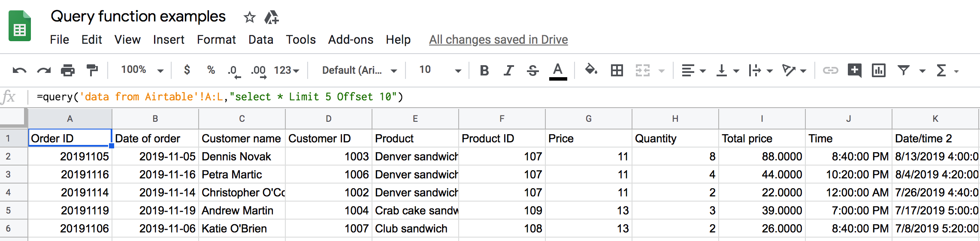The width and height of the screenshot is (980, 241).
Task: Click All changes saved in Drive link
Action: (x=498, y=39)
